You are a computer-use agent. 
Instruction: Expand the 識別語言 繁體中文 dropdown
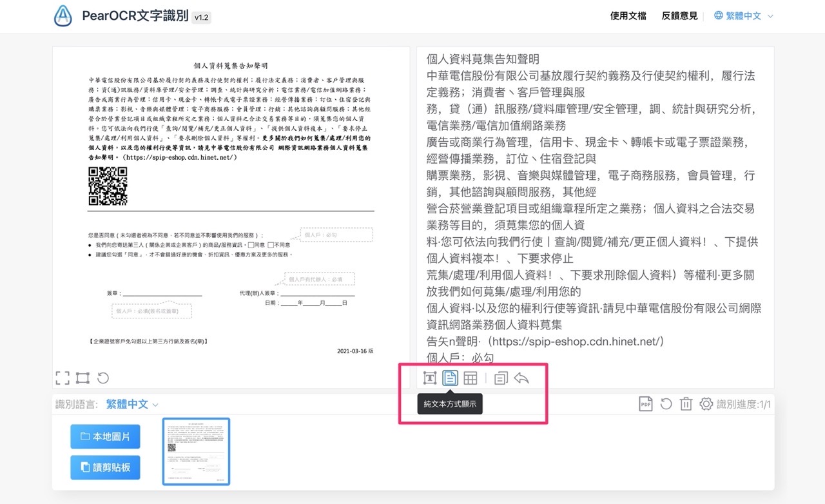coord(132,405)
